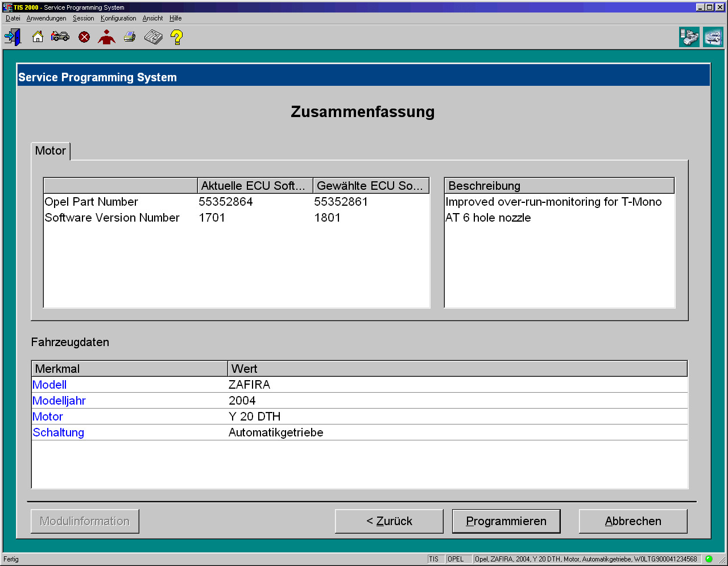Click the Modelljahr link
This screenshot has width=728, height=566.
tap(59, 401)
